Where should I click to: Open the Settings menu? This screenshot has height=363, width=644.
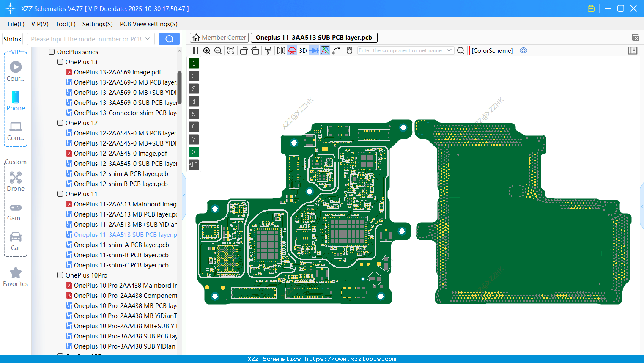97,24
